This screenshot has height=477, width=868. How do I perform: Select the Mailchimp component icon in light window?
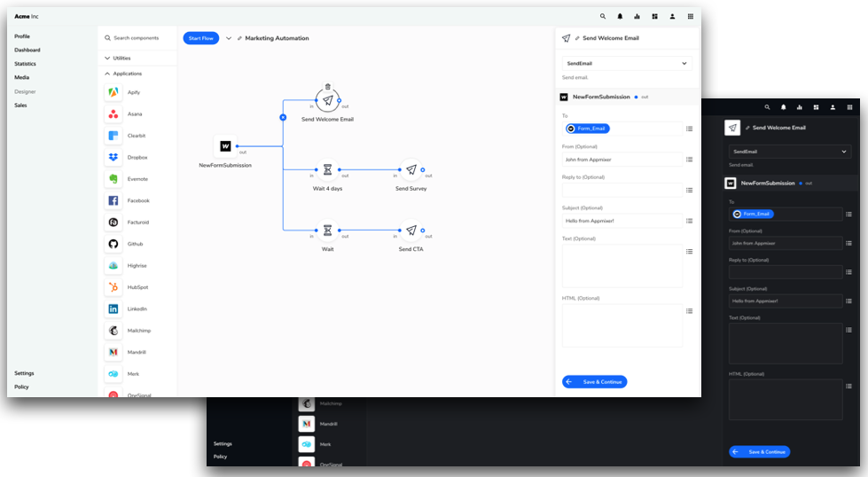pos(113,331)
